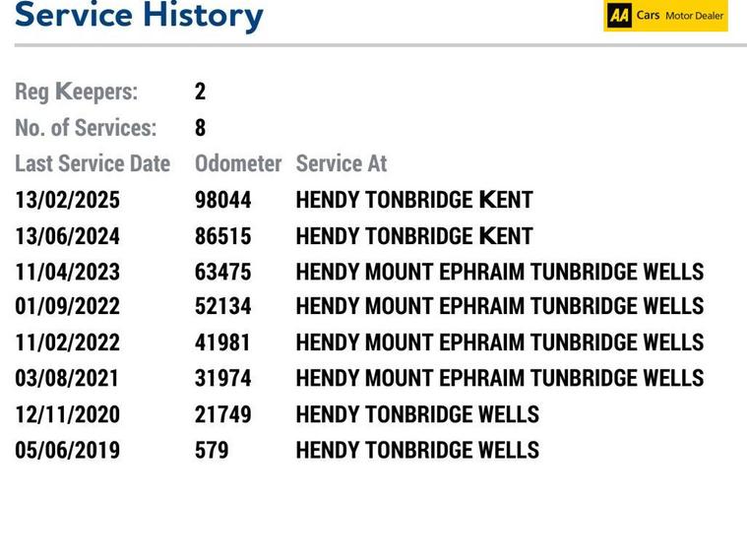747x560 pixels.
Task: Click the Service At column header
Action: click(x=342, y=163)
